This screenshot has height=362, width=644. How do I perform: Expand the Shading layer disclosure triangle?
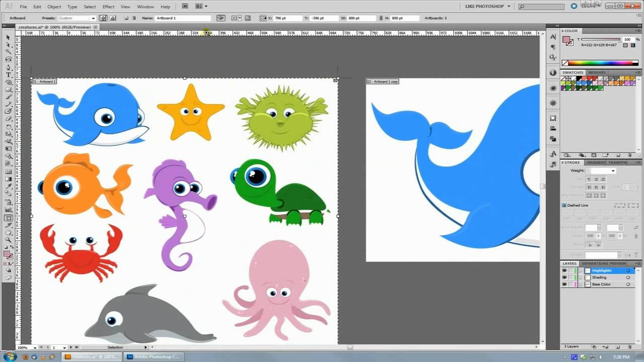pyautogui.click(x=581, y=278)
